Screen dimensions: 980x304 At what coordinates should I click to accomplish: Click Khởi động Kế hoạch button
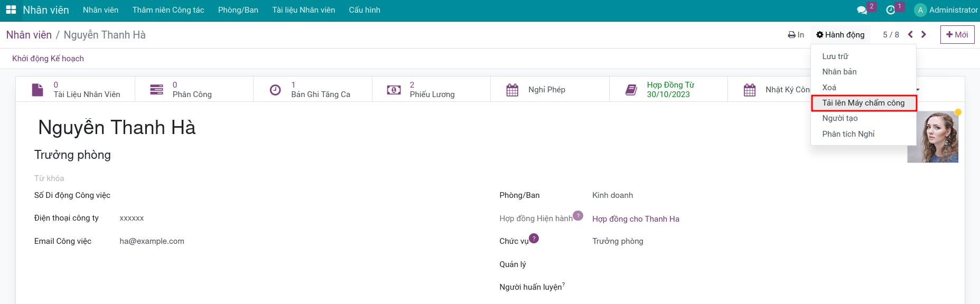click(x=48, y=59)
